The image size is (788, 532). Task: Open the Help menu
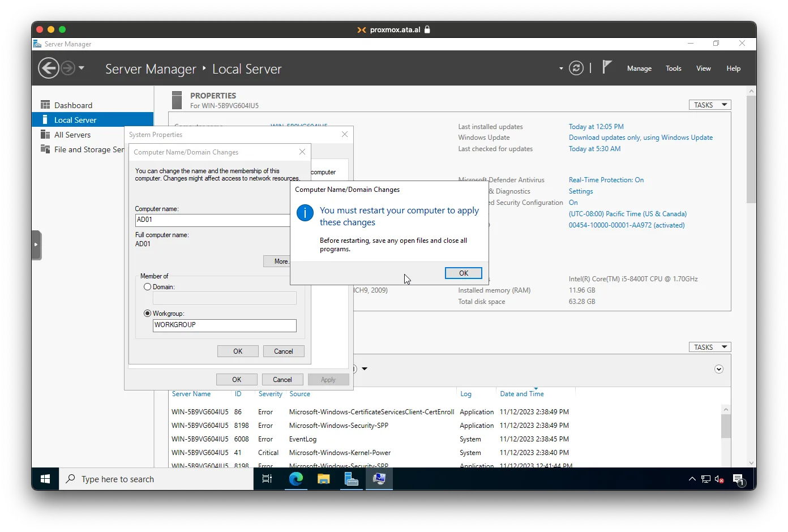coord(733,68)
